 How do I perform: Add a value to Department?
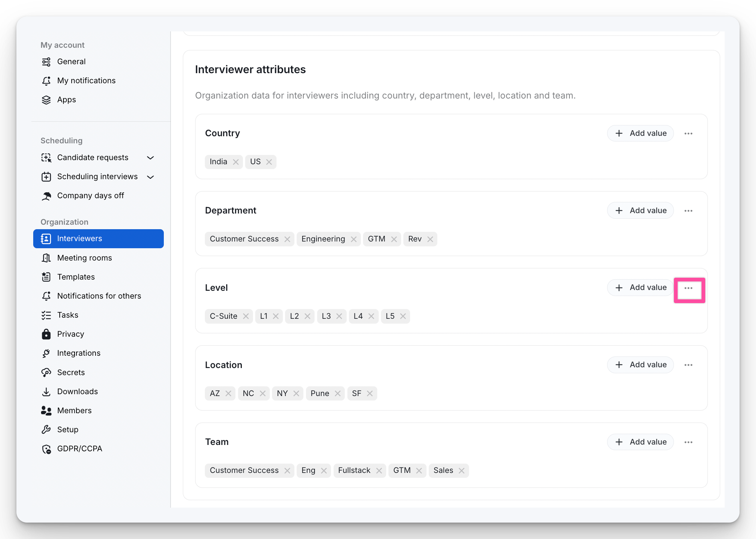640,211
